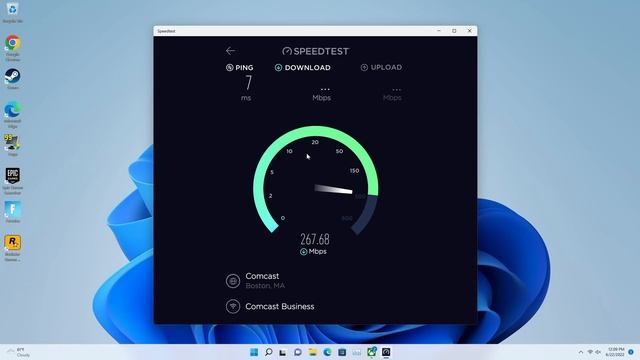Select the Comcast server name
Image resolution: width=640 pixels, height=360 pixels.
262,276
